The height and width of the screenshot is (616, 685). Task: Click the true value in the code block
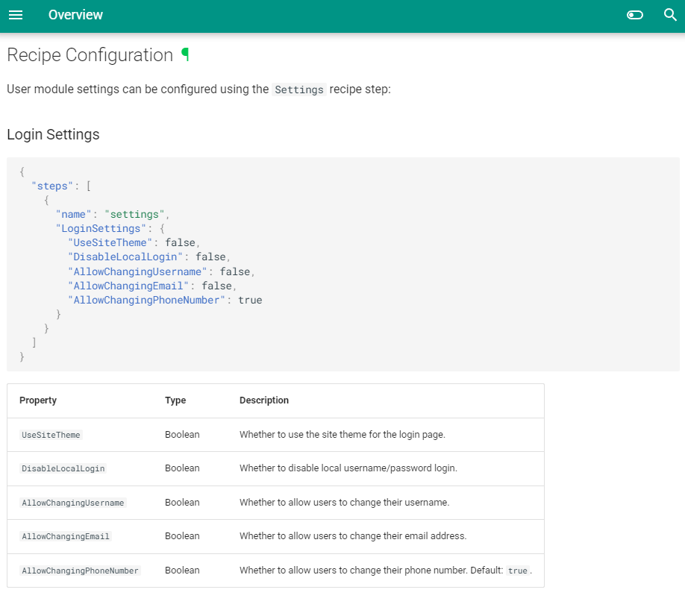tap(250, 301)
